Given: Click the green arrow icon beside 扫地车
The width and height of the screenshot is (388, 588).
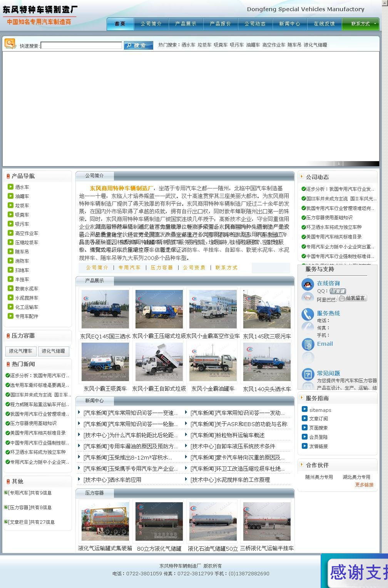Looking at the screenshot, I should click(x=10, y=270).
